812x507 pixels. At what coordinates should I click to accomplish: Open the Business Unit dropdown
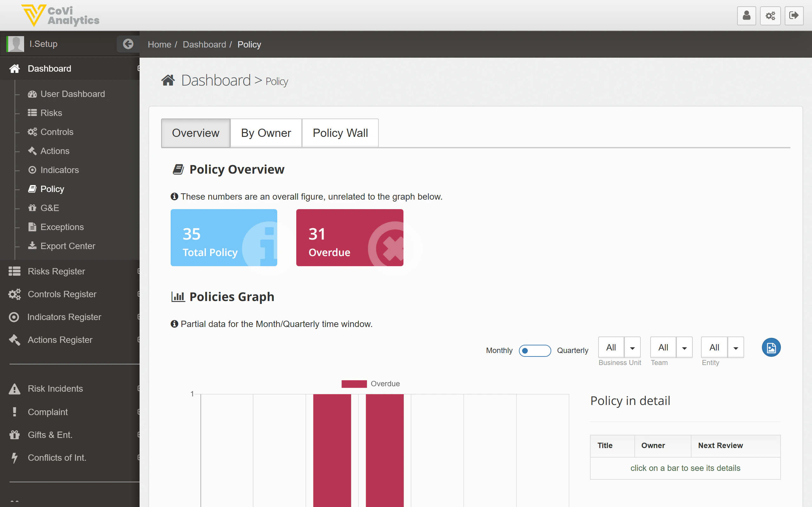[632, 347]
